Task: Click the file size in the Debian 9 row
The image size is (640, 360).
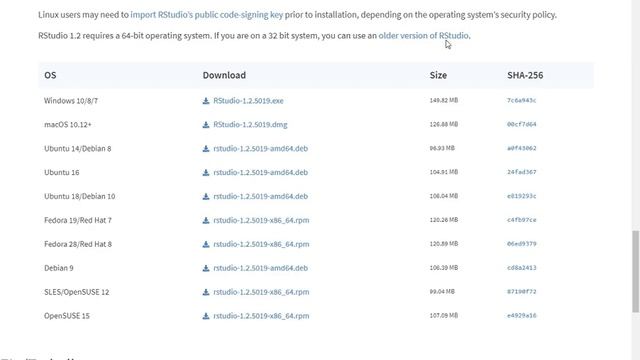Action: (444, 268)
